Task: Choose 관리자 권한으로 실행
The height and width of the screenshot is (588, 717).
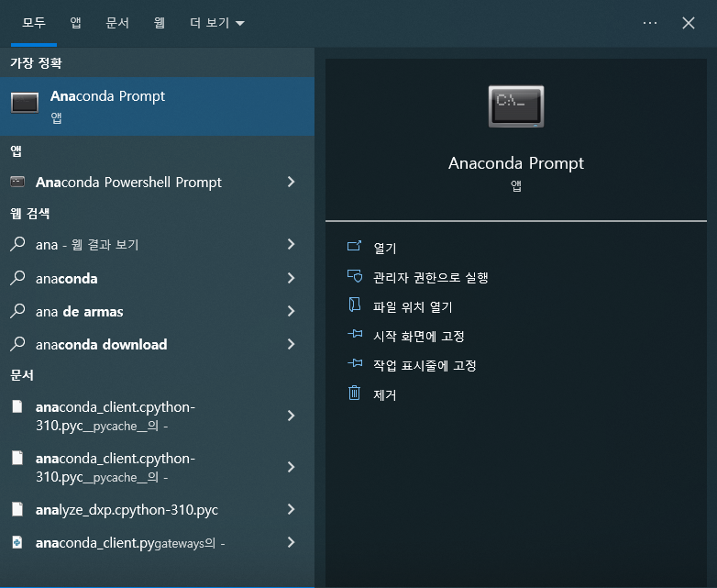Action: (431, 277)
